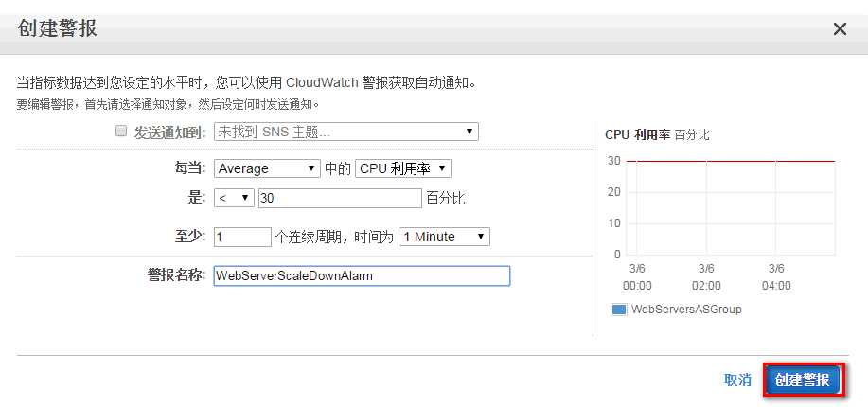Click the 警报名称 input field
Screen dimensions: 868x407
362,275
